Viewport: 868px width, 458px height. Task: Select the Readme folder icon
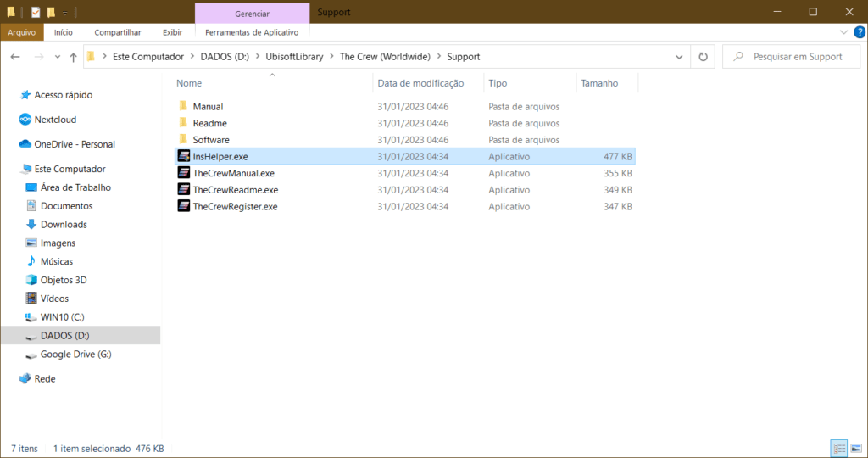[183, 122]
